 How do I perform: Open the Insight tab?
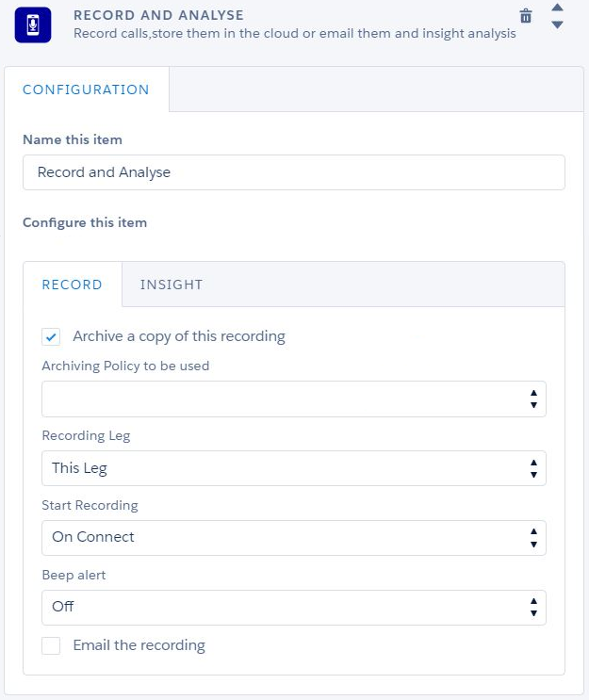[x=172, y=285]
